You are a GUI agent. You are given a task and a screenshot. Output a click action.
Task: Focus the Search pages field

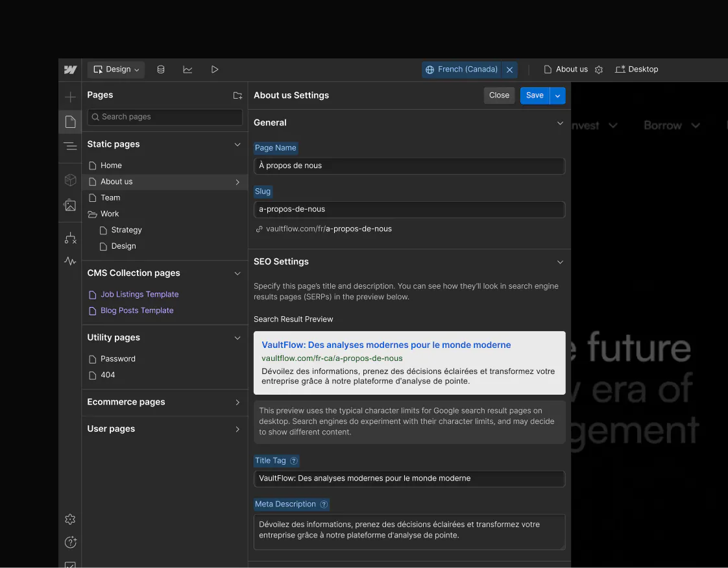pos(165,117)
